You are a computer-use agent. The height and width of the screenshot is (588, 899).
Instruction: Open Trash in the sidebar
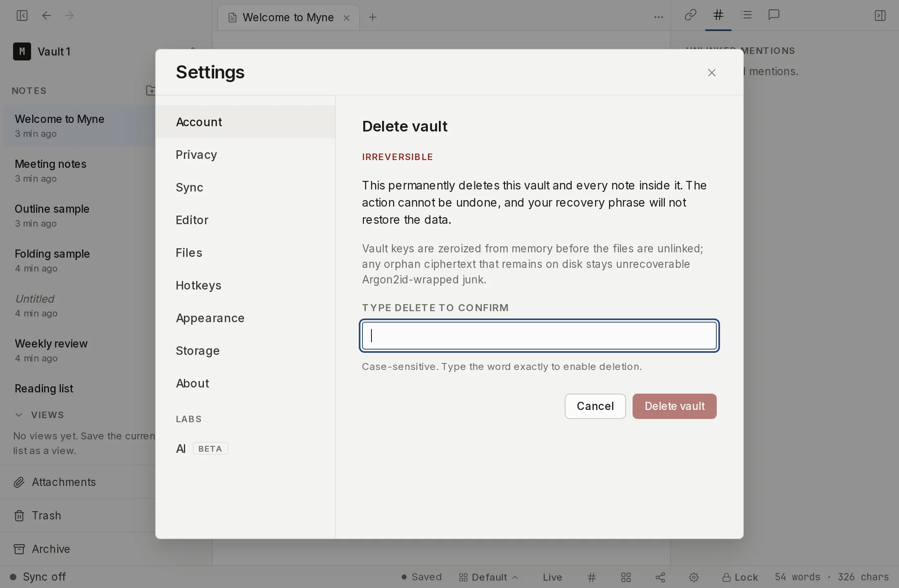coord(78,515)
